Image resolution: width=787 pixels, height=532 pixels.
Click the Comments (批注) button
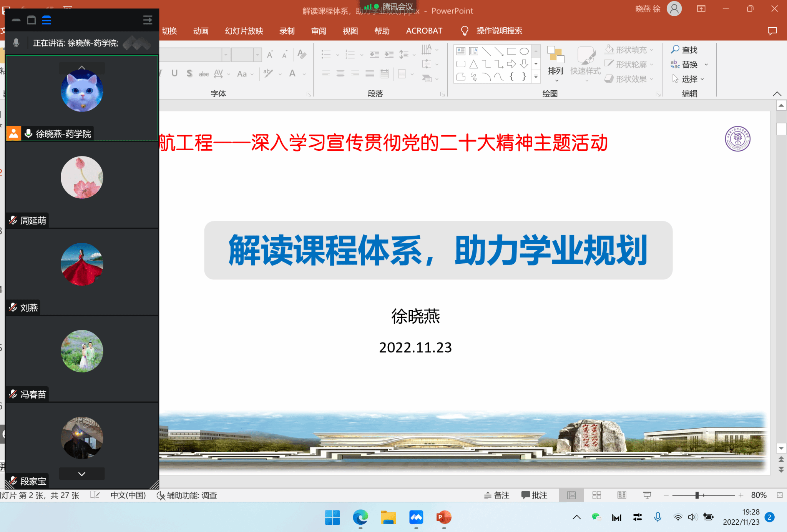point(534,495)
